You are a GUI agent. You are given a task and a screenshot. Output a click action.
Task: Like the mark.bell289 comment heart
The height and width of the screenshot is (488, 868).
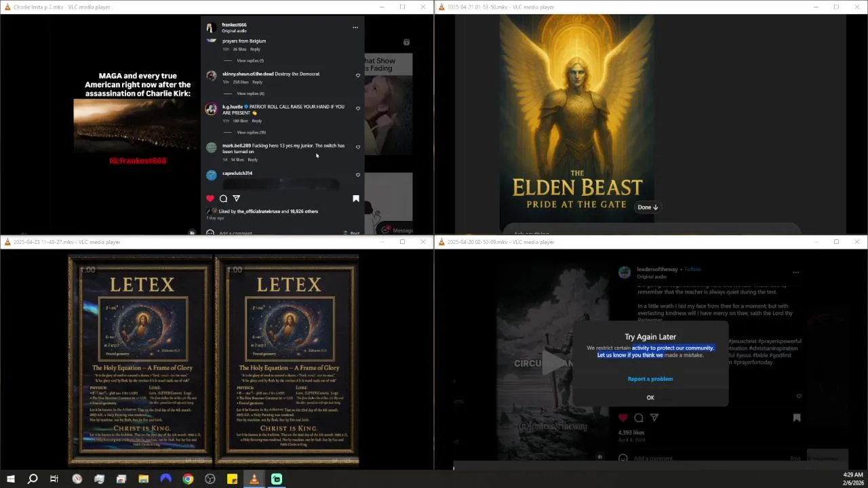pyautogui.click(x=358, y=147)
